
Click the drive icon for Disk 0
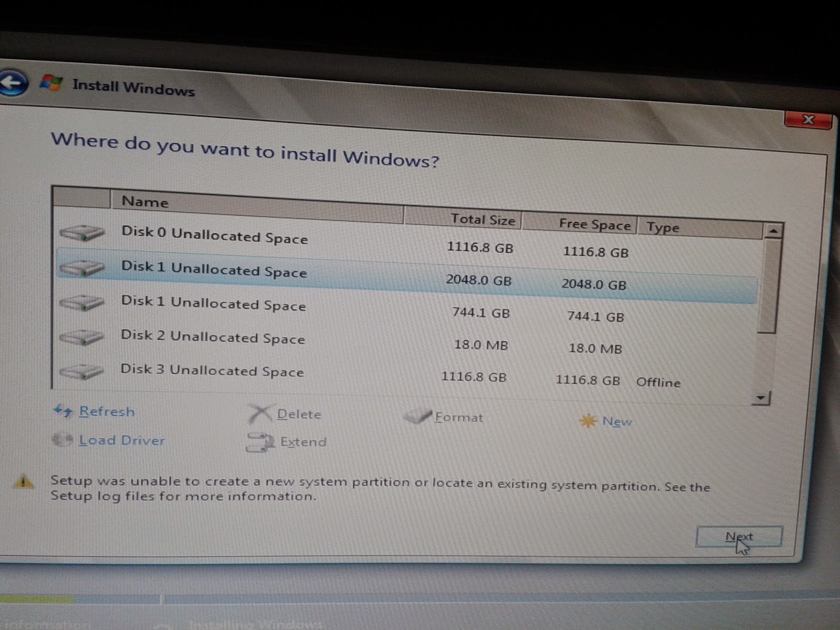point(82,232)
